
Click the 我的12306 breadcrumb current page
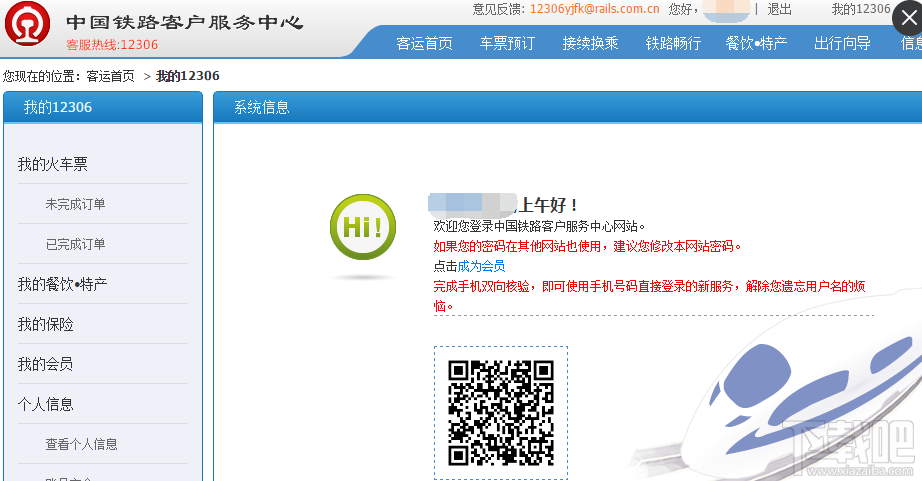[188, 76]
